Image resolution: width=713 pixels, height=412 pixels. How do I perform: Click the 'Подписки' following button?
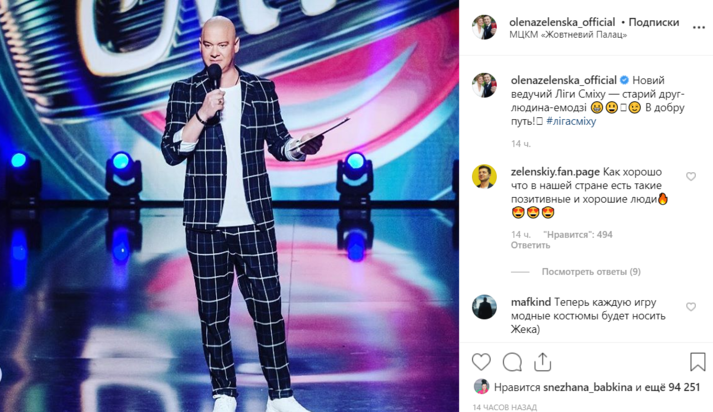[x=653, y=22]
